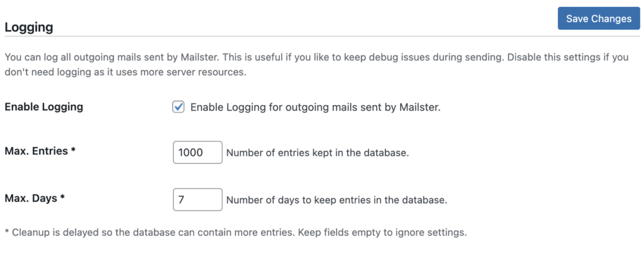Click the 'Enable Logging for outgoing mails' checkbox label
Viewport: 644px width, 259px height.
[314, 107]
